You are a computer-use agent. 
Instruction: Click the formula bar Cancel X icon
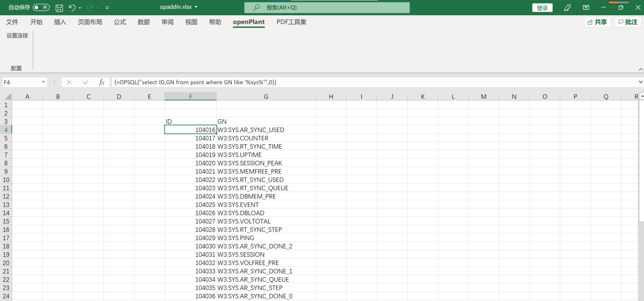(x=70, y=82)
